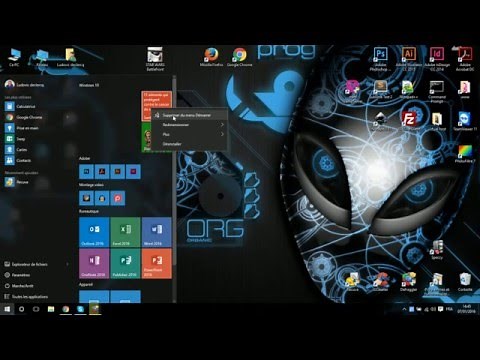Viewport: 480px width, 360px height.
Task: Open the Redimensionner submenu entry
Action: point(189,125)
